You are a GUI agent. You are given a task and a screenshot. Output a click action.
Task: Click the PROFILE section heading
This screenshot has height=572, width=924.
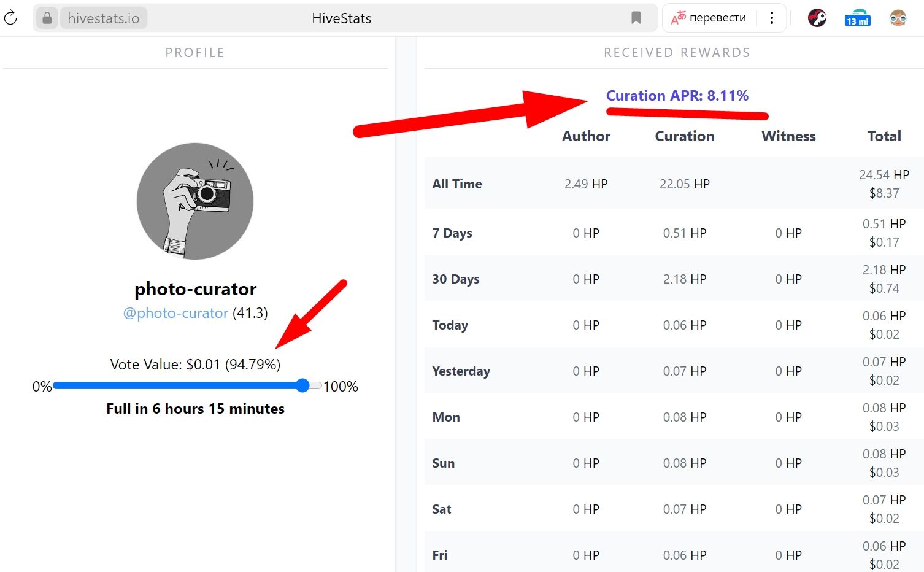click(x=195, y=53)
